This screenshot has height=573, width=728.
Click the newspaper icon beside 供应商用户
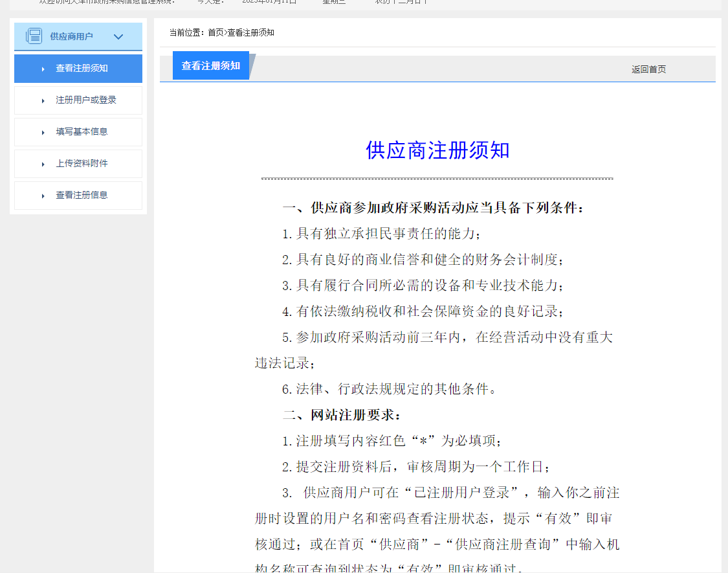(x=34, y=36)
